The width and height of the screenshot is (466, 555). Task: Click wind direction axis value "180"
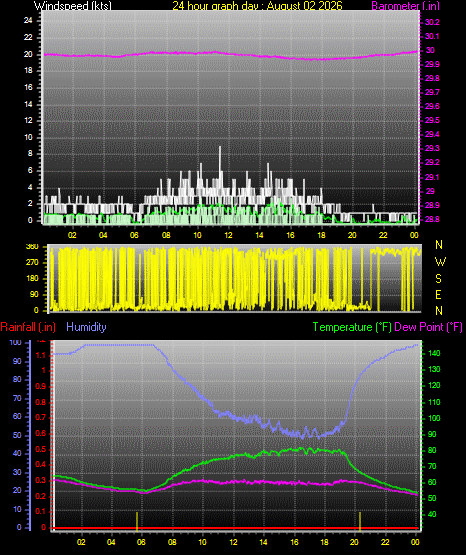(32, 279)
